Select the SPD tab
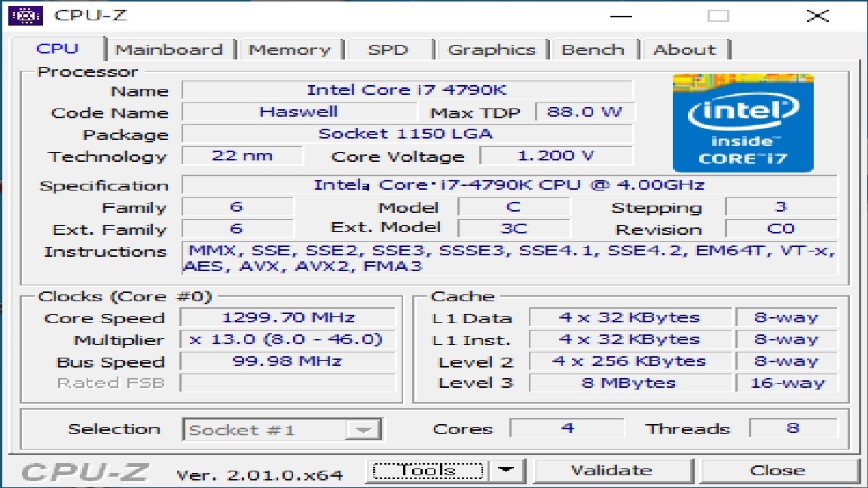Viewport: 868px width, 488px height. point(390,49)
